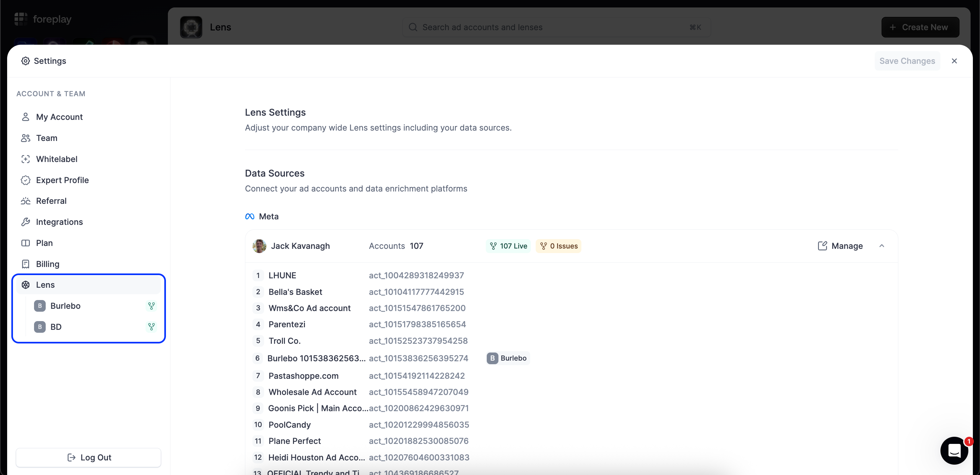Click the Whitelabel icon

pyautogui.click(x=26, y=159)
